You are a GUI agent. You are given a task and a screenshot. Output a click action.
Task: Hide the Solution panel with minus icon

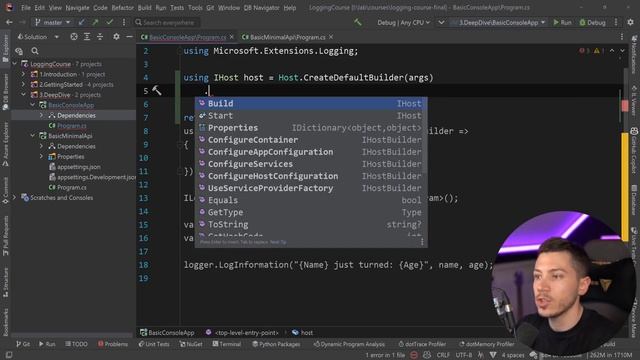(129, 37)
